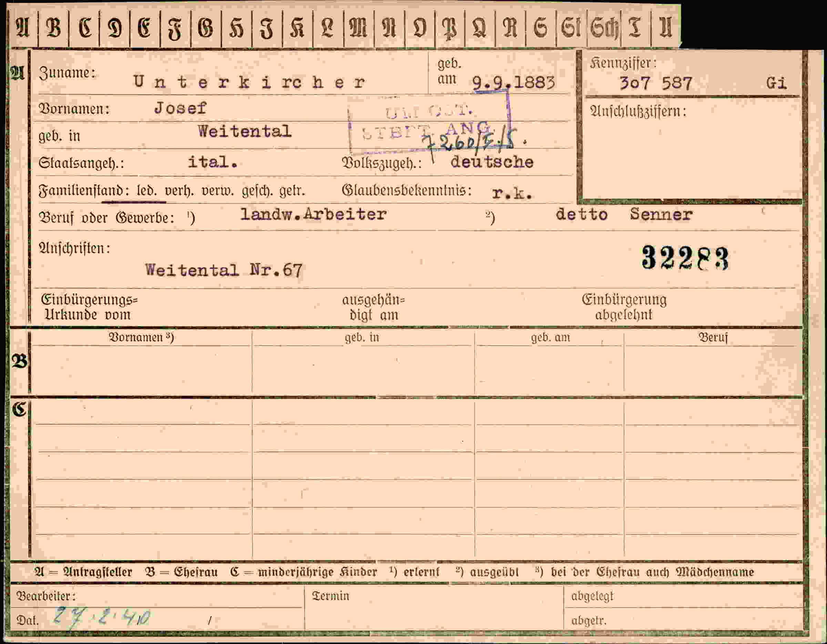Viewport: 827px width, 644px height.
Task: Click the "Vornamen:" label in section A
Action: (x=74, y=109)
